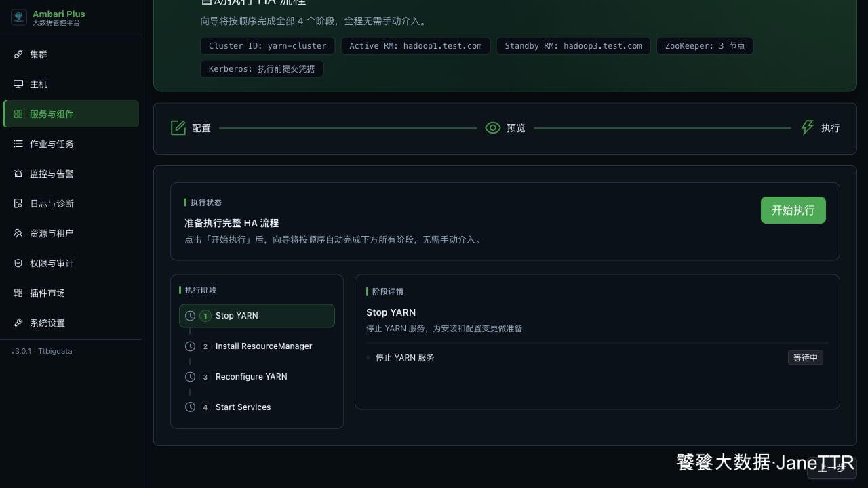The height and width of the screenshot is (488, 868).
Task: Click step number 2 badge
Action: 205,346
